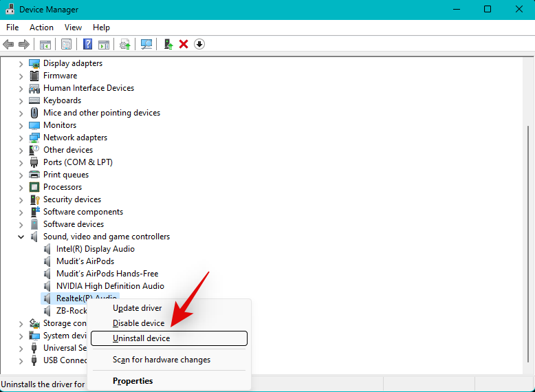Viewport: 535px width, 392px height.
Task: Click the black down-arrow circle toolbar icon
Action: click(x=199, y=44)
